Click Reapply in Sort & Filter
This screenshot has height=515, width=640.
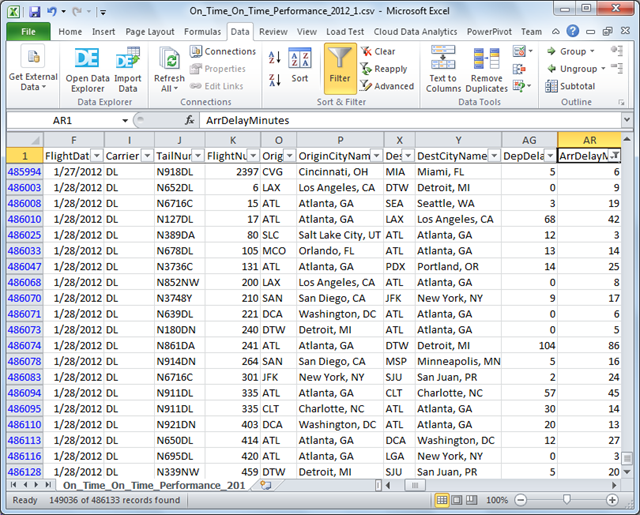384,69
